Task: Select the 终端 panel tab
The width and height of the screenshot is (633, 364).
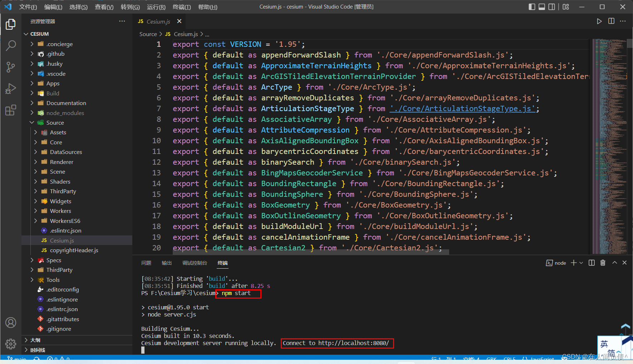Action: [223, 263]
